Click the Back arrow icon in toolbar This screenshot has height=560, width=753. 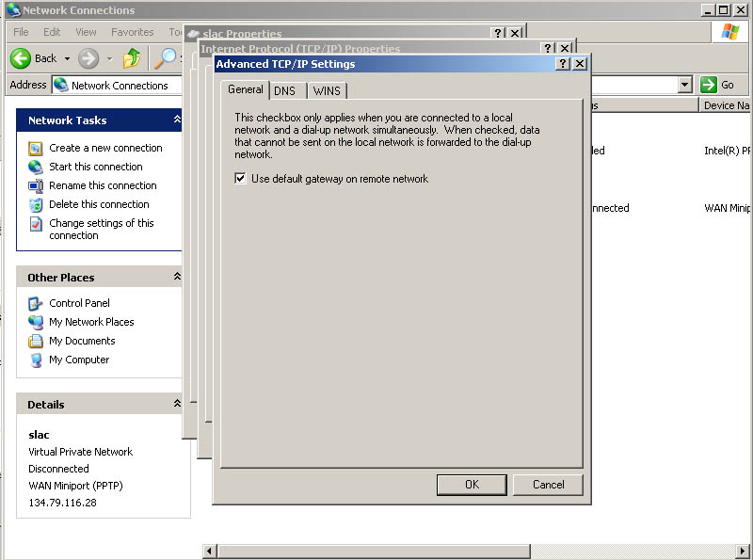tap(20, 58)
